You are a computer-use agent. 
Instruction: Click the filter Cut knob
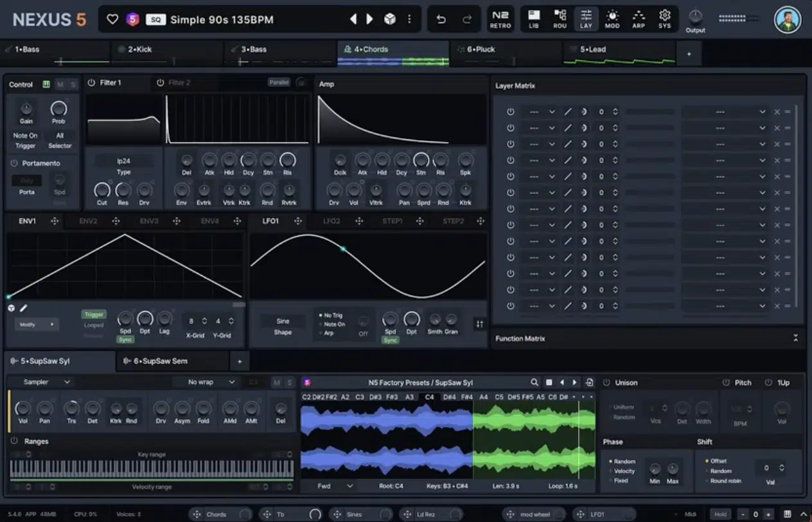[x=102, y=190]
